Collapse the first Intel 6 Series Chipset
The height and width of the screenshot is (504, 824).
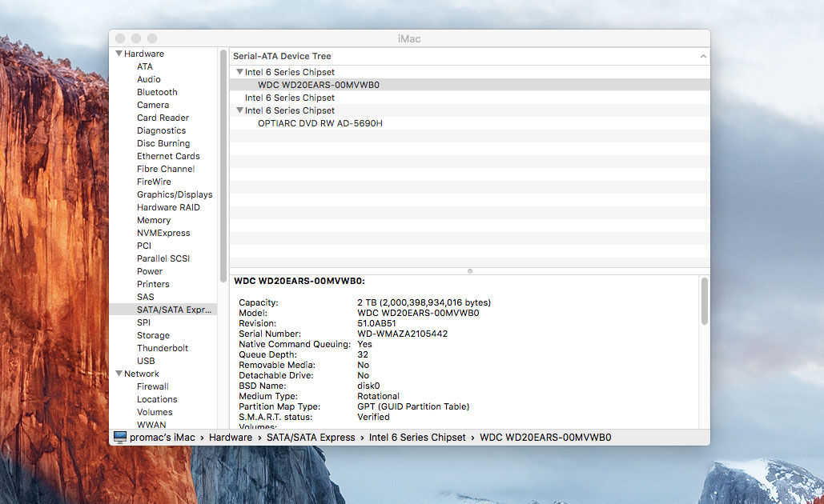(239, 72)
